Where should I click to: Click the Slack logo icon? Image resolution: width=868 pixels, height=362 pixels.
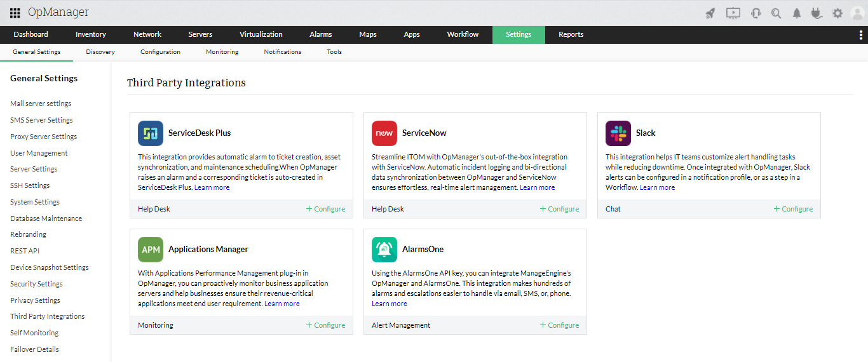pyautogui.click(x=618, y=133)
